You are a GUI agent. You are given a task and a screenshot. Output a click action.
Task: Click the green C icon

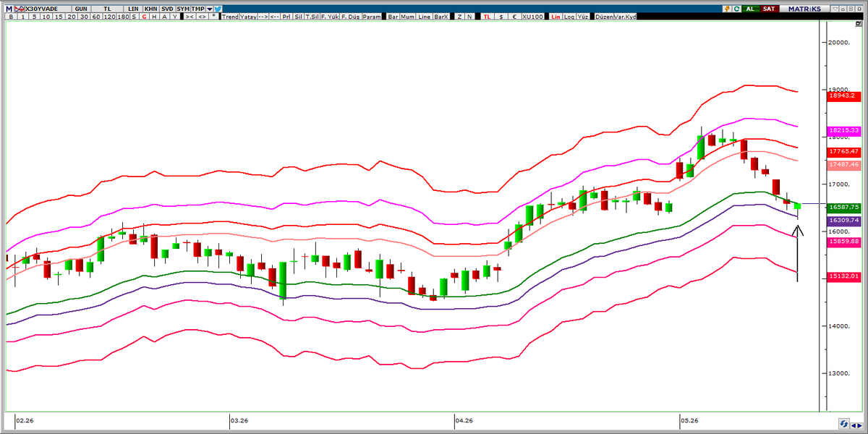pyautogui.click(x=736, y=9)
